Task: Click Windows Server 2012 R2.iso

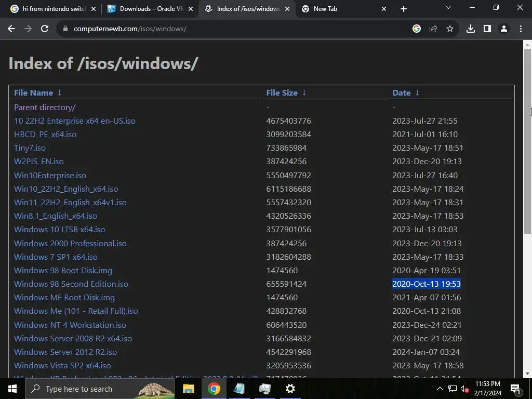Action: point(65,352)
